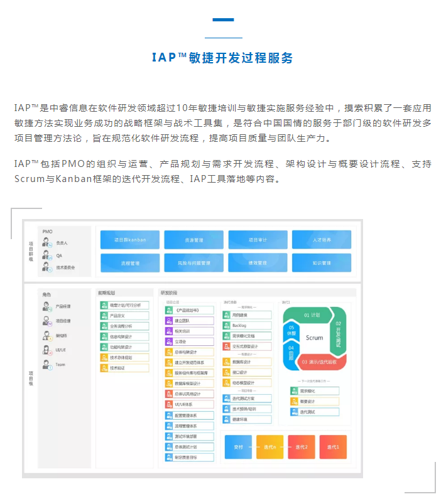446x504 pixels.
Task: Open the 知识管理 tile
Action: 322,262
